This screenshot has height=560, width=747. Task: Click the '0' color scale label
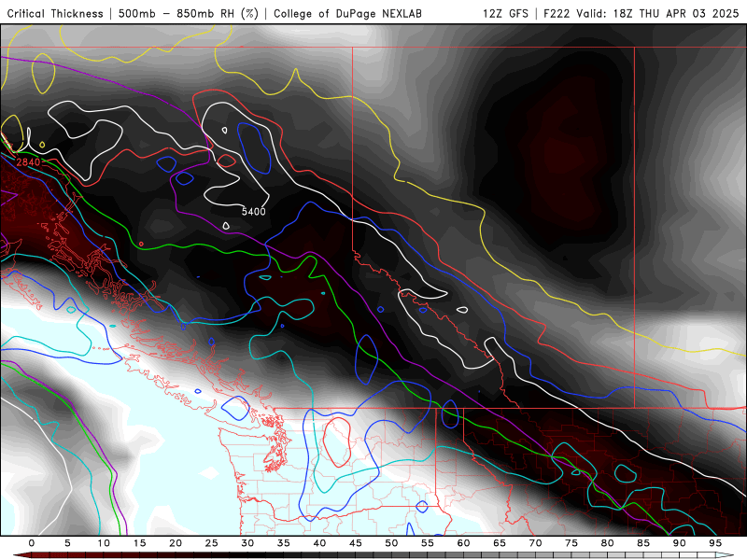point(32,543)
